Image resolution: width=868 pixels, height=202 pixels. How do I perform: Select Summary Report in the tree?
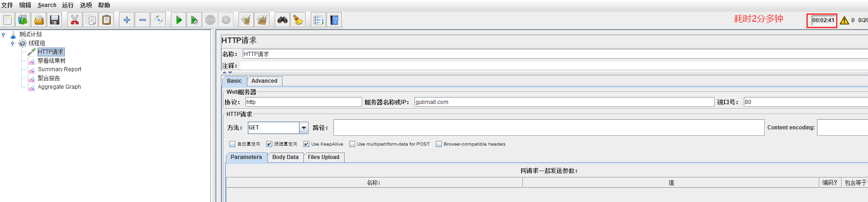pyautogui.click(x=59, y=69)
